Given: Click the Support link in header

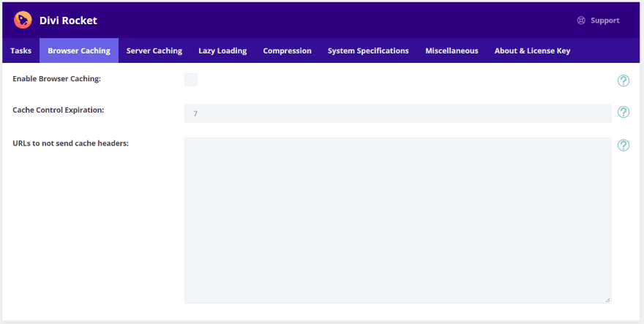Looking at the screenshot, I should [605, 20].
